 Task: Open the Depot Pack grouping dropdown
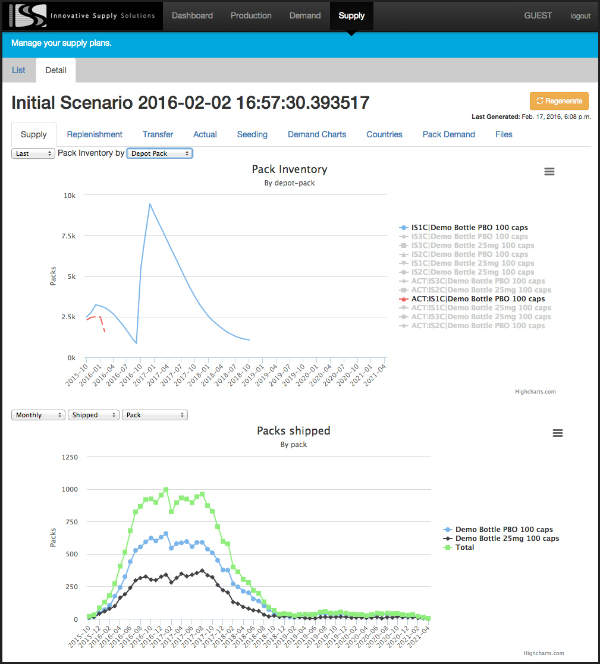coord(160,154)
